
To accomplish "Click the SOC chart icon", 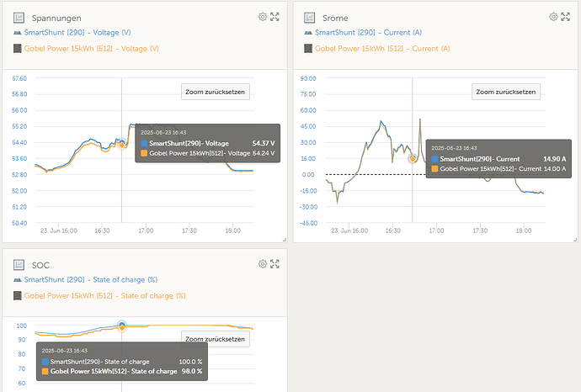I will coord(19,265).
